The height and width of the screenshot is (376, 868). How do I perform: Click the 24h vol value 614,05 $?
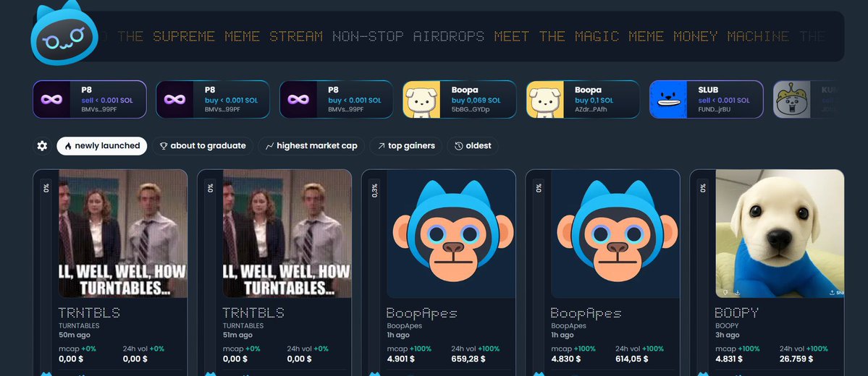click(632, 359)
